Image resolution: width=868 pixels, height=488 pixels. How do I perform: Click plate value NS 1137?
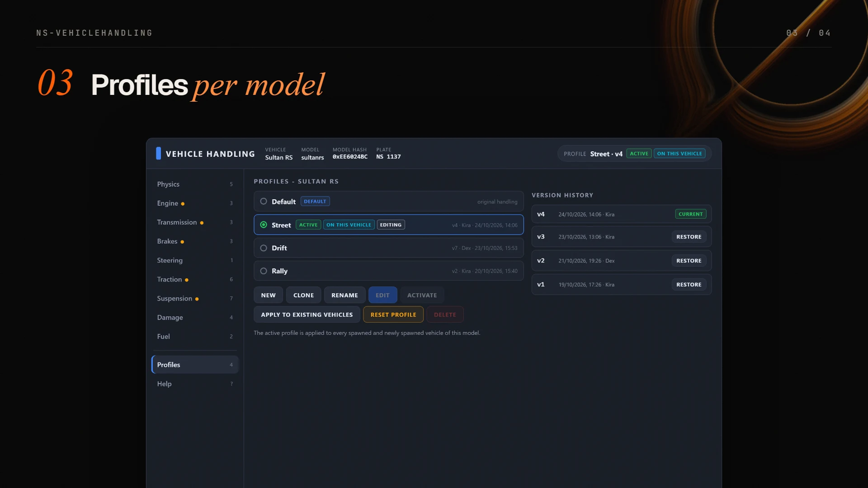pyautogui.click(x=388, y=157)
